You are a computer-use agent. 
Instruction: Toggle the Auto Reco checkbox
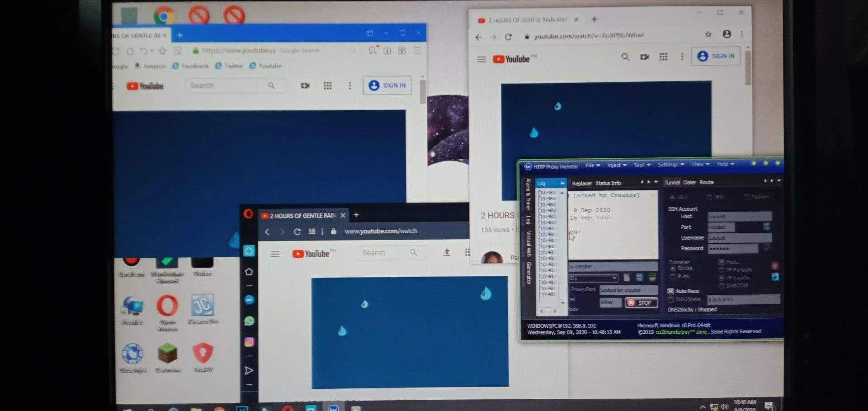tap(670, 291)
